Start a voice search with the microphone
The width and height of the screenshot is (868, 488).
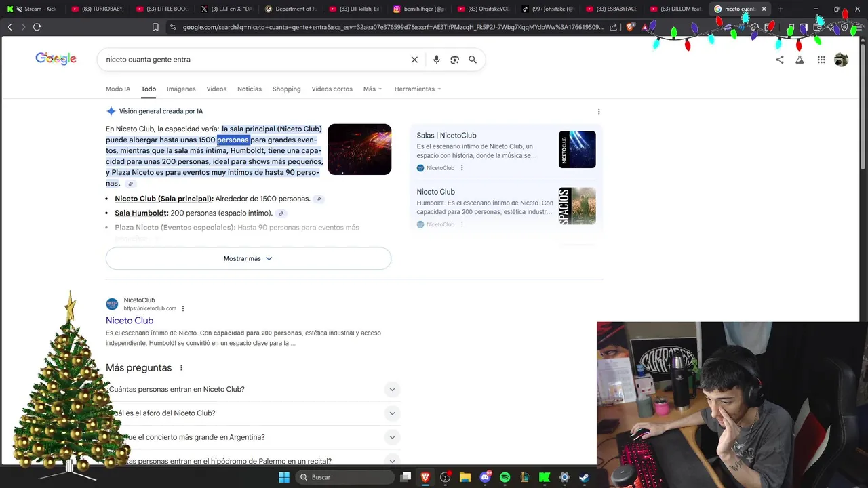(x=437, y=60)
